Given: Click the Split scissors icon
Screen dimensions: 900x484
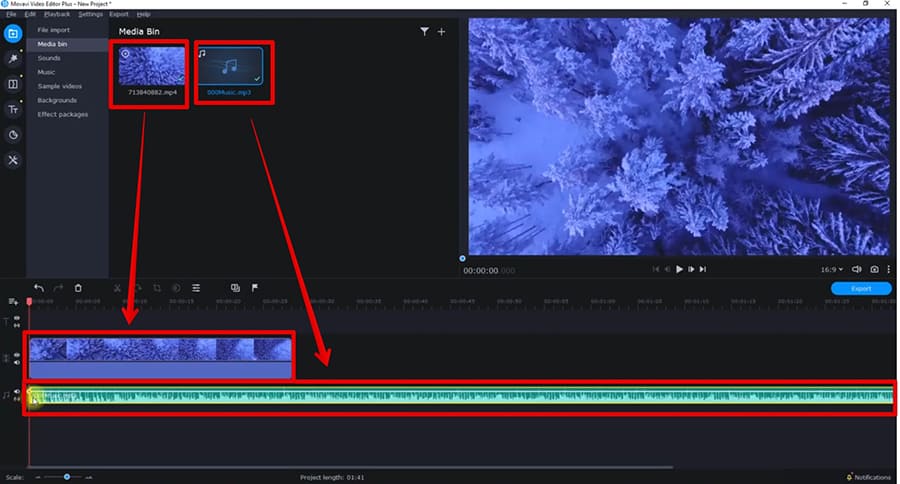Looking at the screenshot, I should [117, 288].
